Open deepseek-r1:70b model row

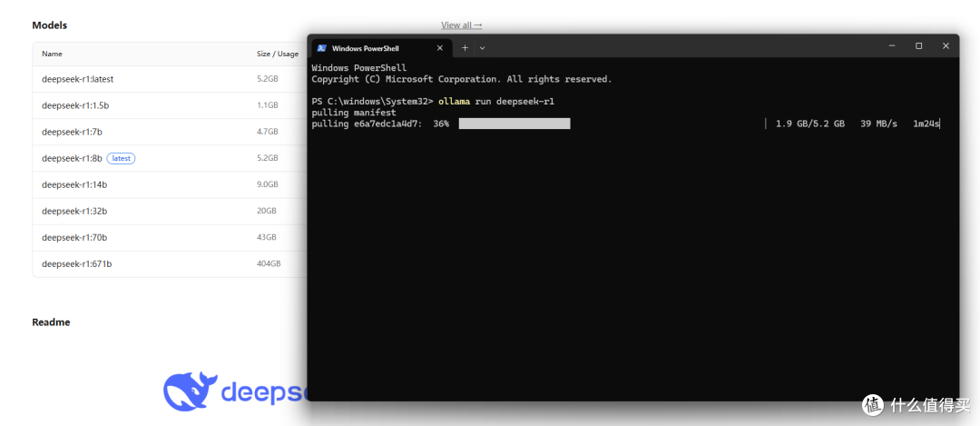pyautogui.click(x=170, y=238)
